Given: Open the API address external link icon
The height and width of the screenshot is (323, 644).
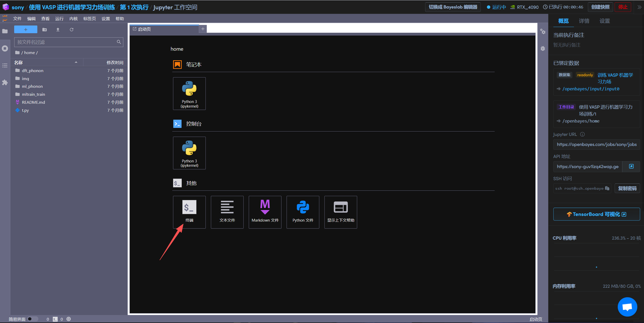Looking at the screenshot, I should coord(631,167).
